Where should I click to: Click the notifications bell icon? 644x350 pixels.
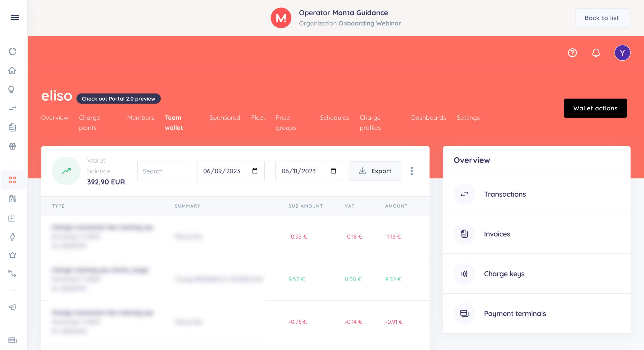click(596, 53)
